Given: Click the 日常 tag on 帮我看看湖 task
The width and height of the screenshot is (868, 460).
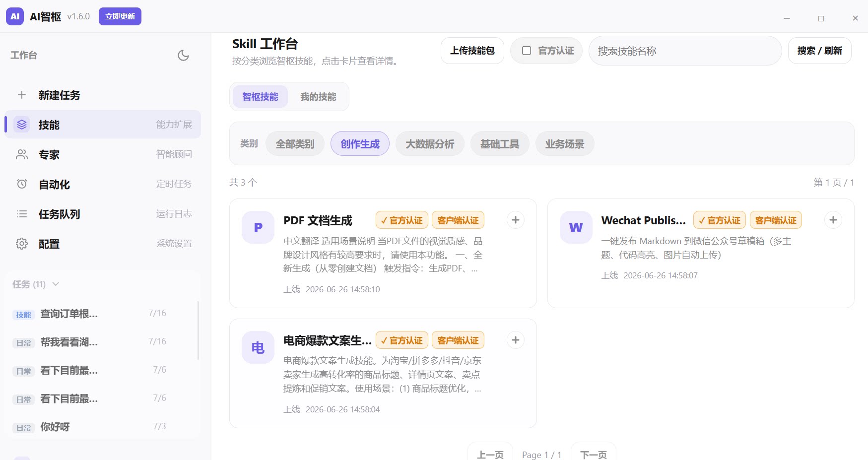Looking at the screenshot, I should 23,343.
